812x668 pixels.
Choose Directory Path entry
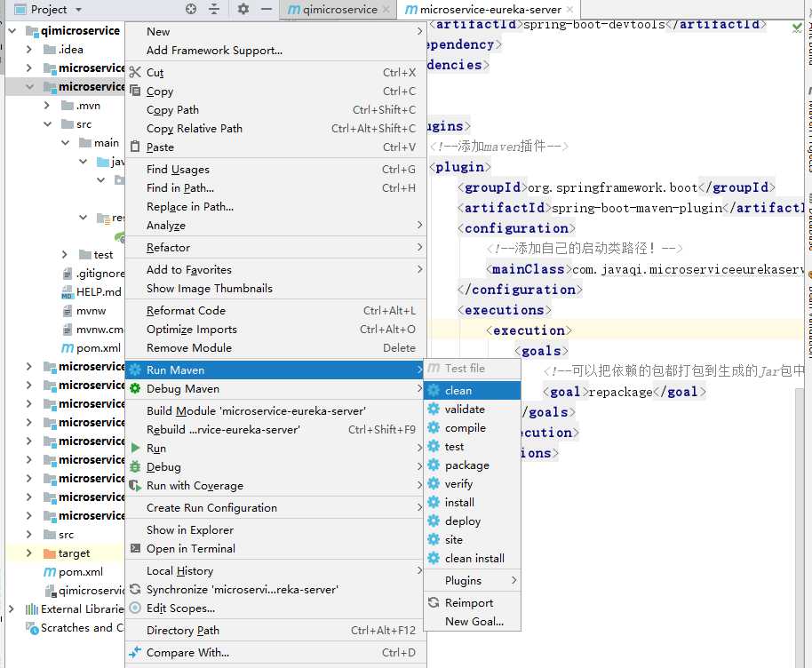[x=276, y=630]
